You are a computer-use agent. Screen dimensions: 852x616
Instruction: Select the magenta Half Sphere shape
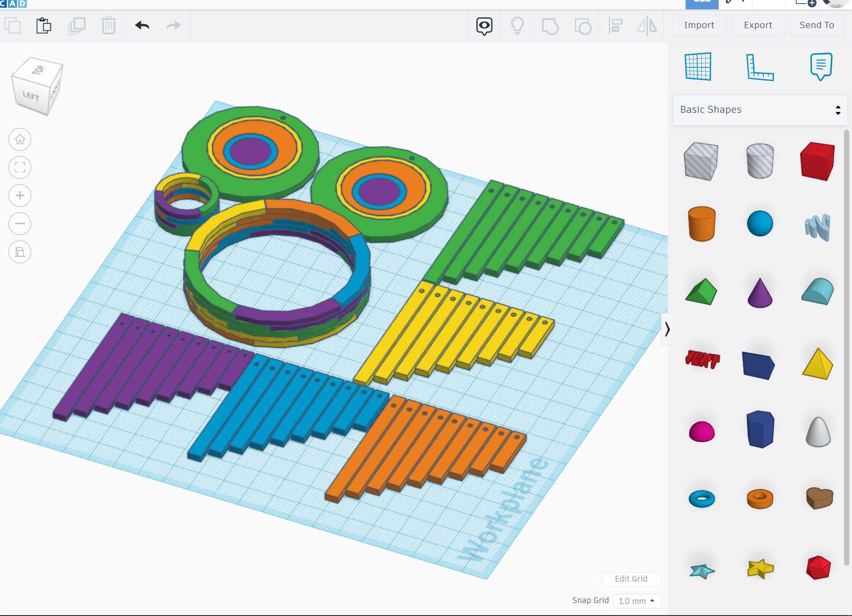click(702, 431)
